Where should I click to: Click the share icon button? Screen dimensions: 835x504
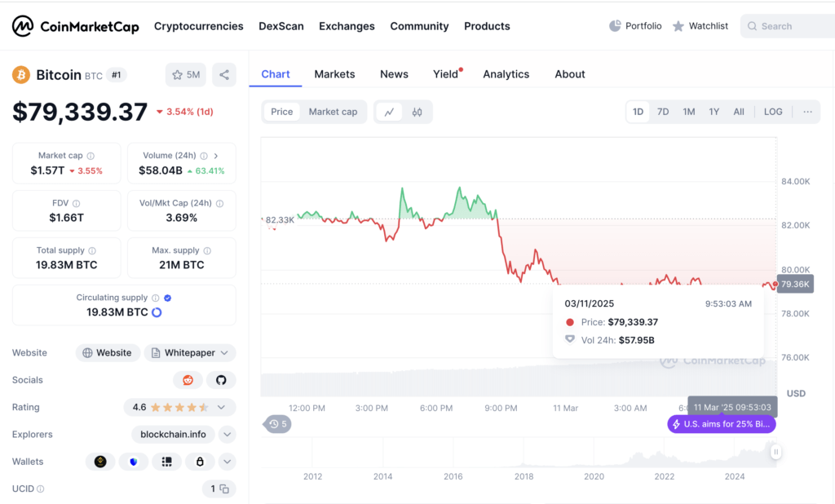coord(224,75)
